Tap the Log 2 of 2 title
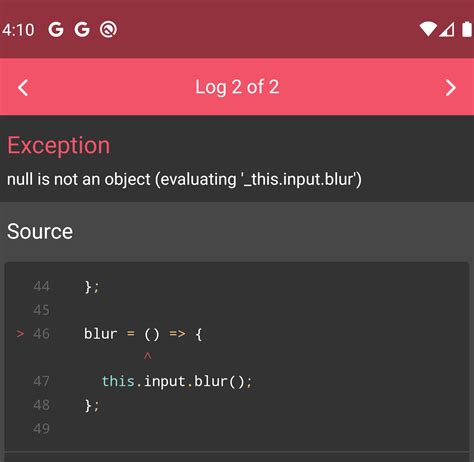Screen dimensions: 474x462 click(x=237, y=87)
